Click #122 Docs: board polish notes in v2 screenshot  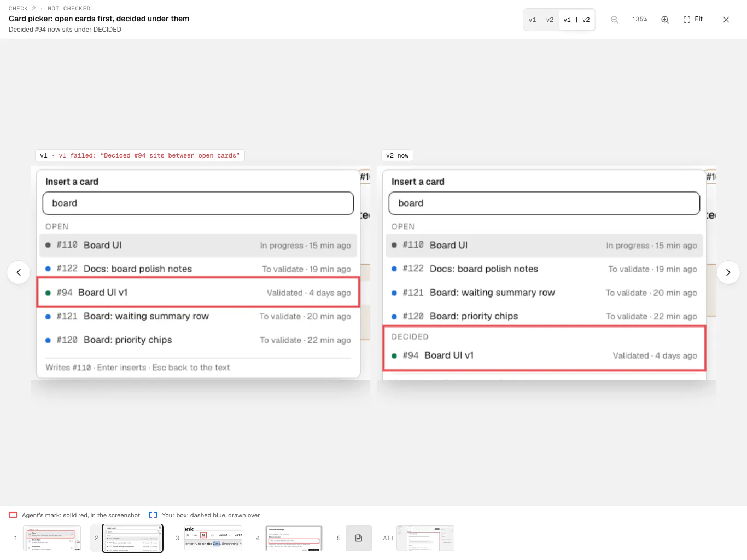tap(544, 269)
